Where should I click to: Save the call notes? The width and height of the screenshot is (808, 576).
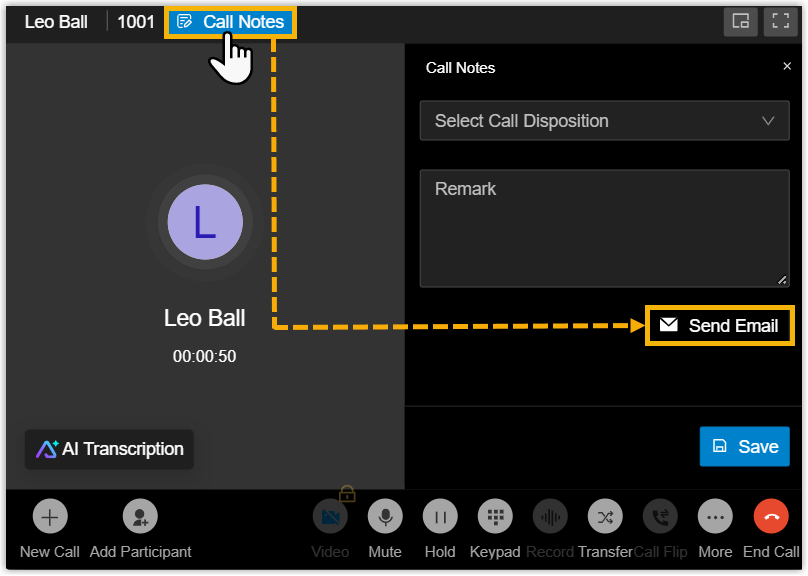pos(744,447)
